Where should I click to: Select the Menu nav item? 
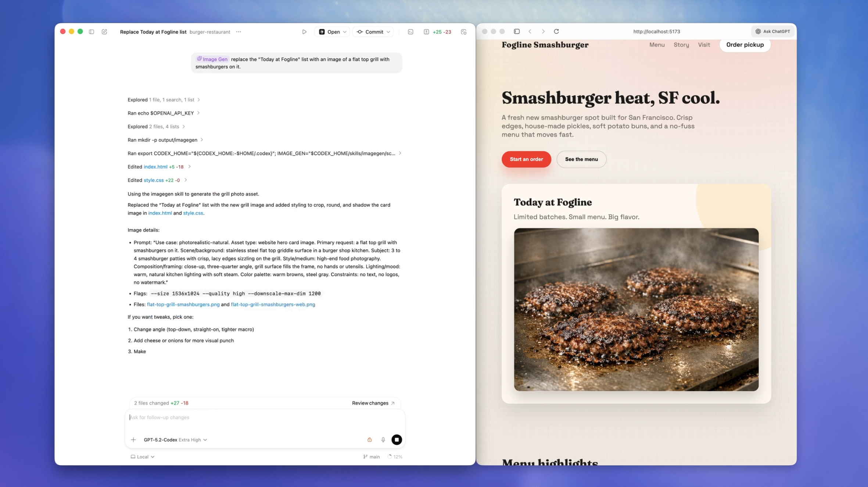point(657,45)
